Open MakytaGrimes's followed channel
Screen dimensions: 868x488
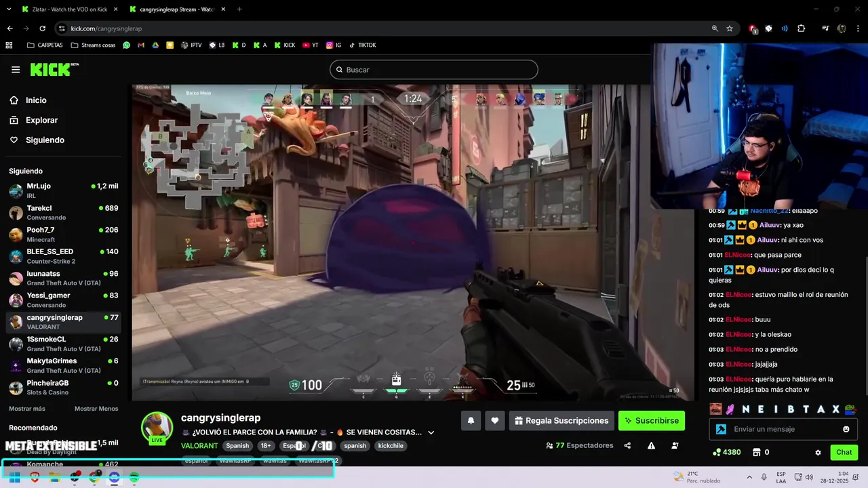tap(64, 365)
